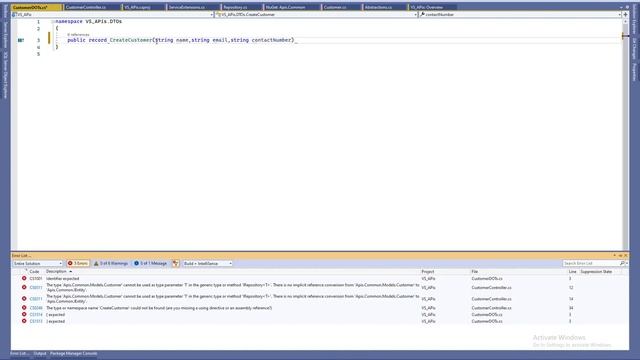Open the Entire Solution scope dropdown
Image resolution: width=640 pixels, height=360 pixels.
pyautogui.click(x=38, y=263)
